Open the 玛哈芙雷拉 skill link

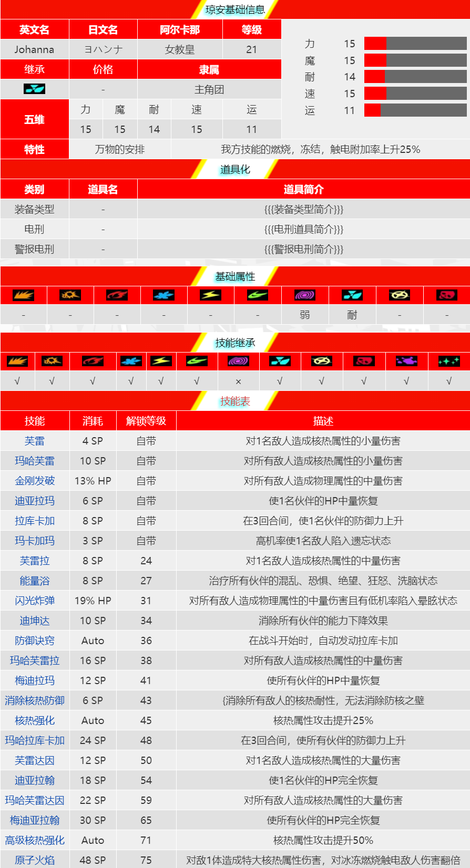coord(35,660)
